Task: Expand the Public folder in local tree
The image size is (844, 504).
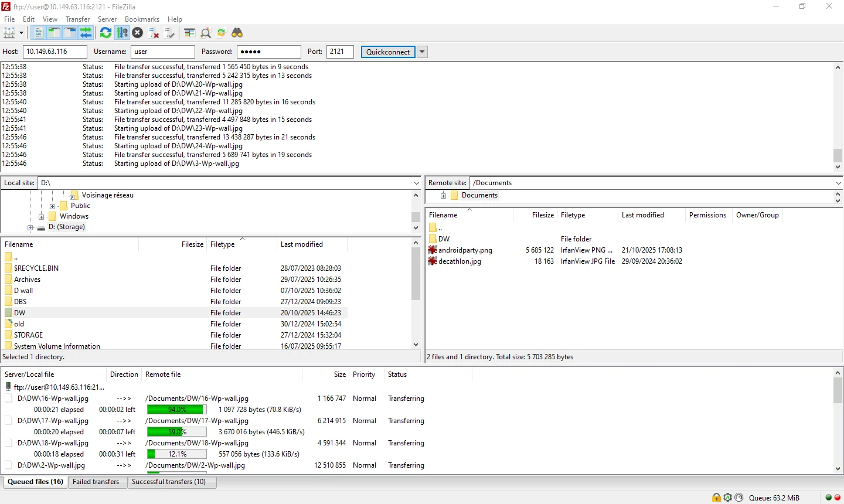Action: [x=52, y=206]
